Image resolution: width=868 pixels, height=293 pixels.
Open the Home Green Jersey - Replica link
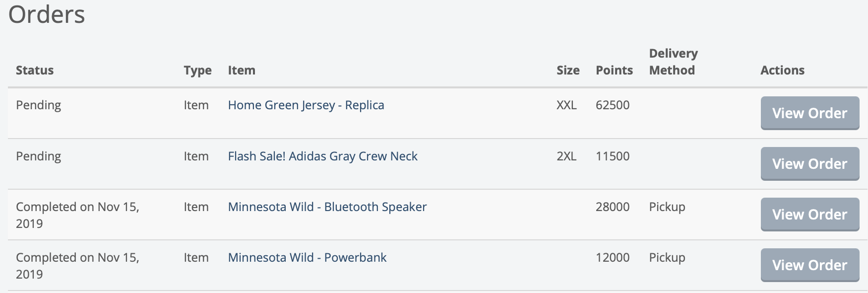click(x=306, y=105)
